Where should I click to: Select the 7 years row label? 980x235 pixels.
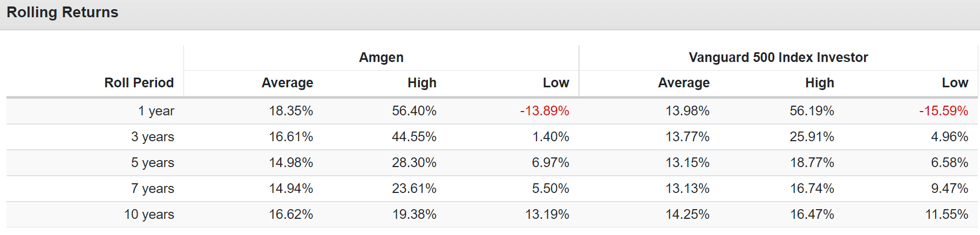[153, 189]
